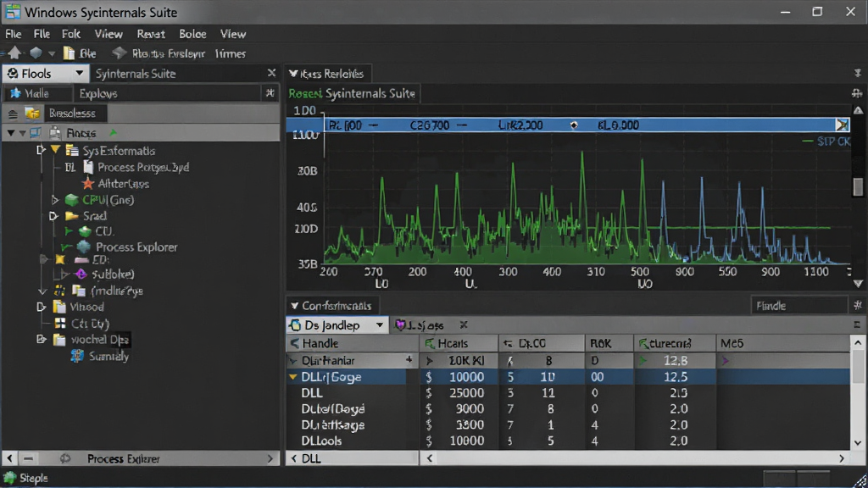The height and width of the screenshot is (488, 868).
Task: Click the grid options icon beside graph tab
Action: (857, 93)
